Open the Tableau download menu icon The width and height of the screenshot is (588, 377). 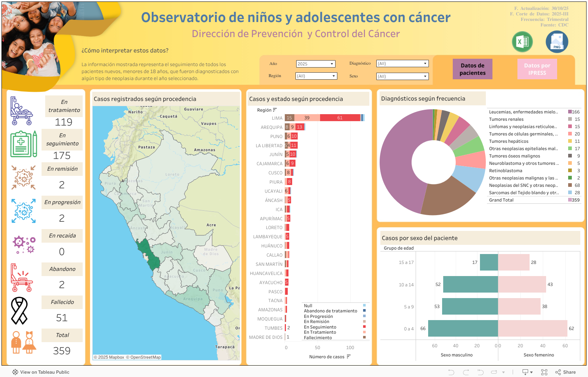click(x=527, y=372)
